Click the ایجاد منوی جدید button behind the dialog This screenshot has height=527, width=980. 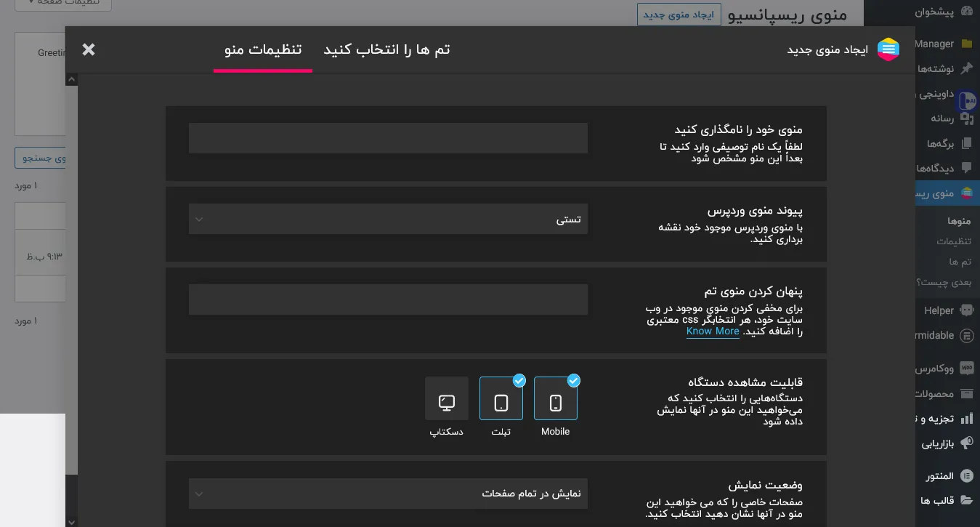[x=679, y=15]
